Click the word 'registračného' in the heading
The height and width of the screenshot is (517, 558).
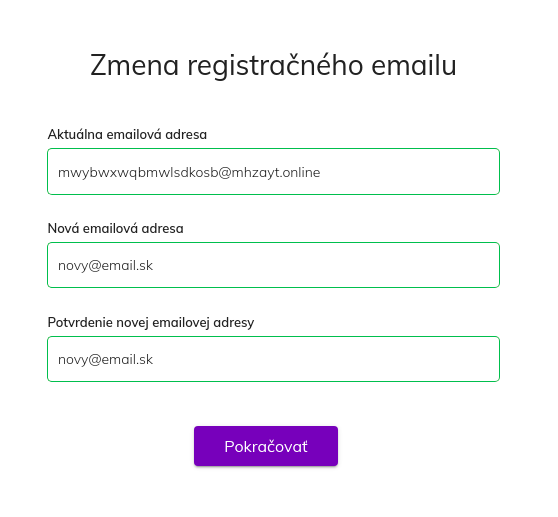[275, 66]
